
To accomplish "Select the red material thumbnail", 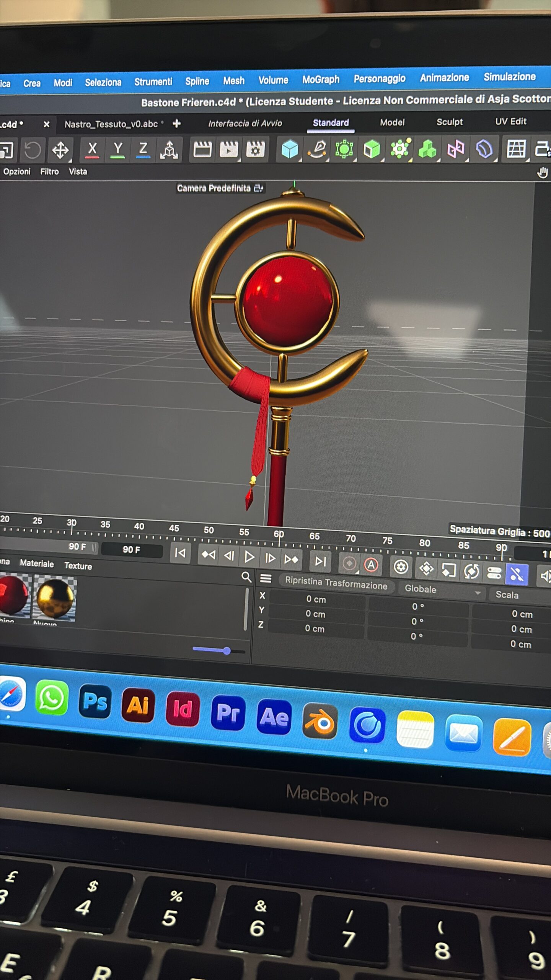I will click(14, 596).
